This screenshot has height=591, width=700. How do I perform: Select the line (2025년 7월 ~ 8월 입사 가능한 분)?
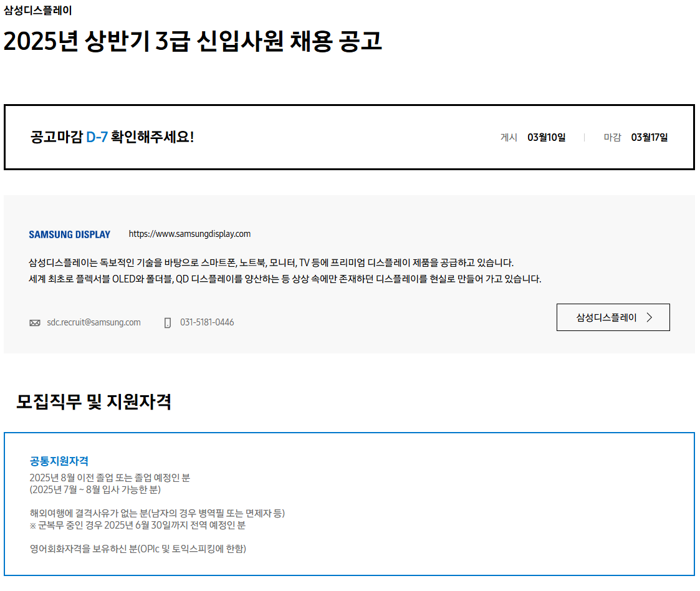click(95, 489)
